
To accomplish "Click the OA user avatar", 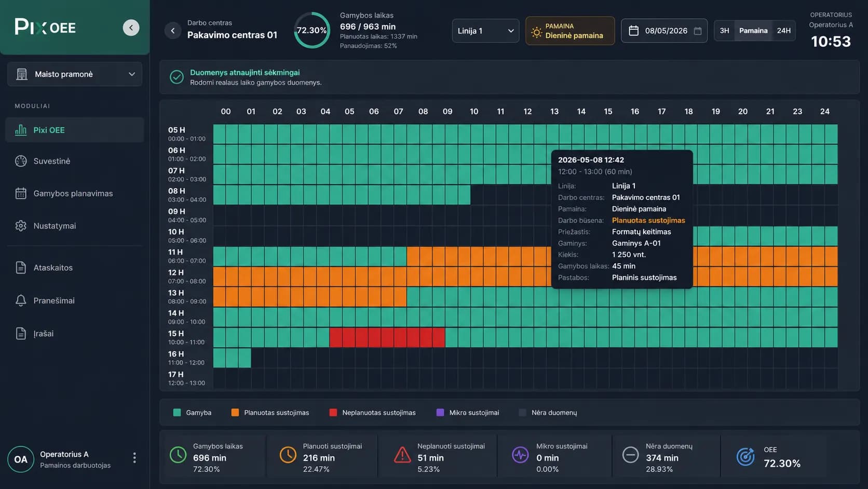I will (x=21, y=459).
